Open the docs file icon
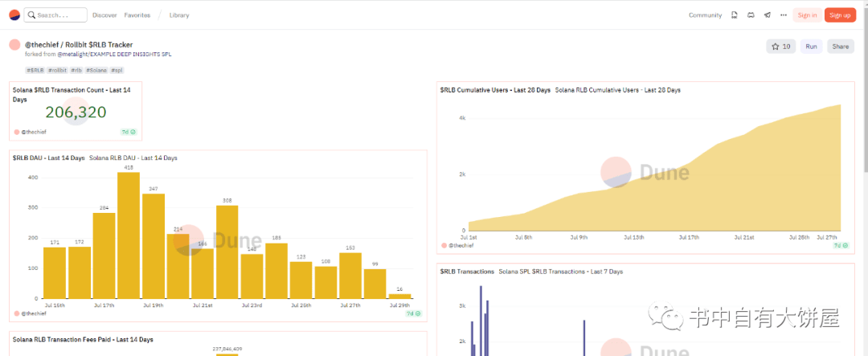Screen dimensions: 868x356 [x=734, y=15]
